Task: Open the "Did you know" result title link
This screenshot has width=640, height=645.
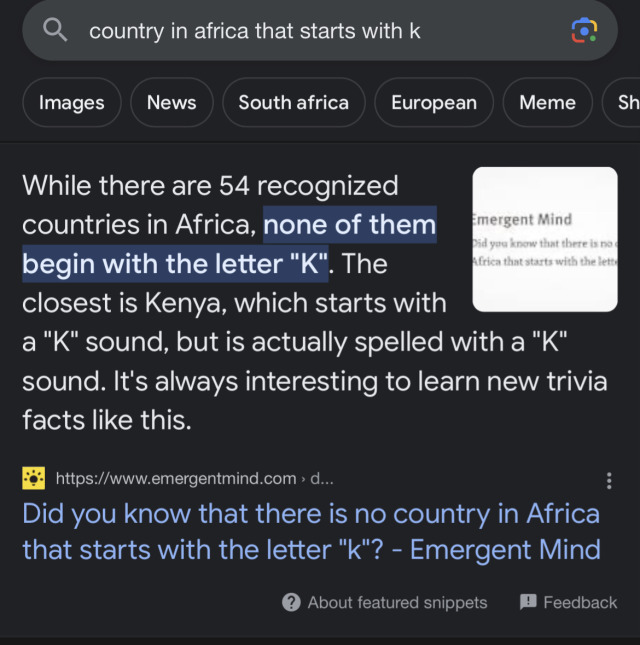Action: click(x=311, y=531)
